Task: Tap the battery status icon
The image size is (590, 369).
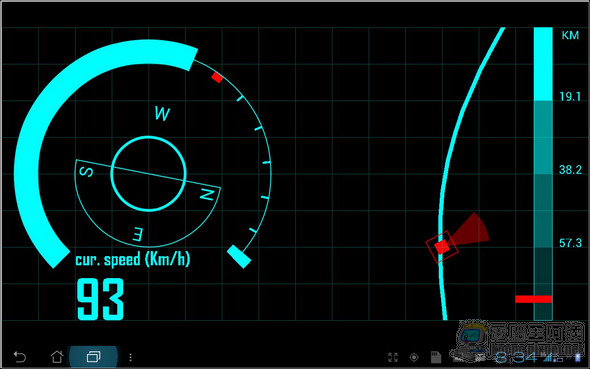Action: [578, 358]
